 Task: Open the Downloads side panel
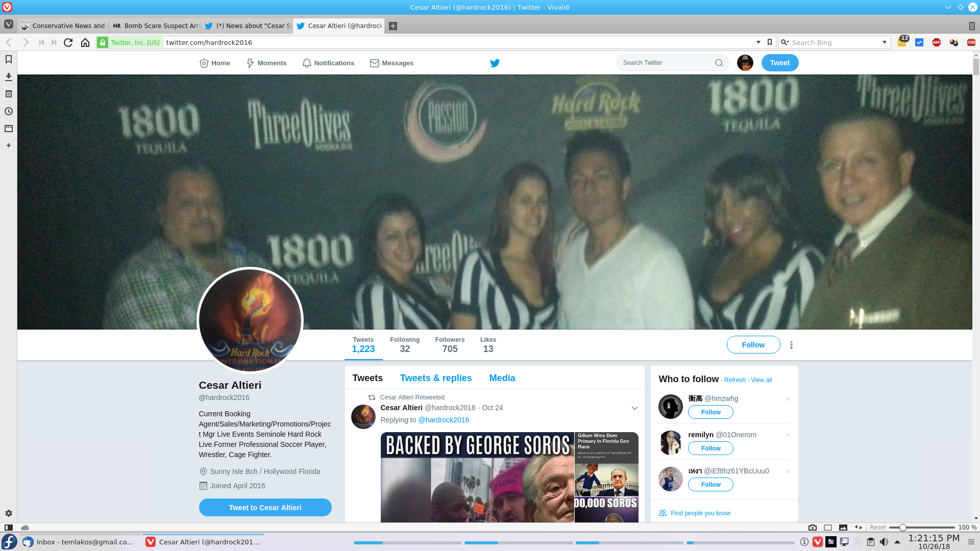(x=9, y=77)
